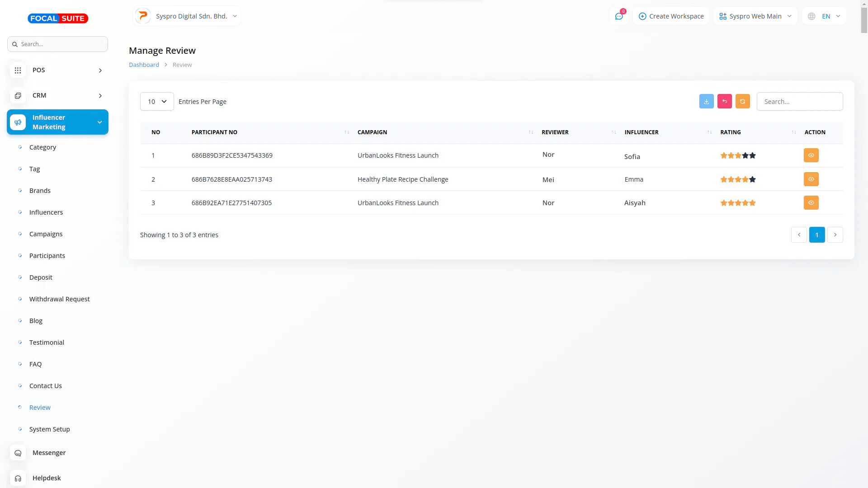The width and height of the screenshot is (868, 488).
Task: Click the red reset icon button
Action: point(724,101)
